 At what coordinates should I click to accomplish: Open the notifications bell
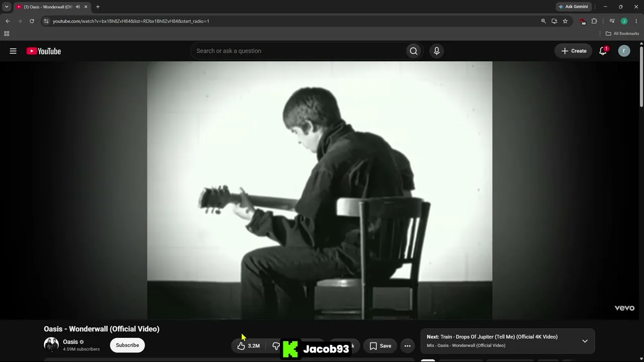click(603, 51)
